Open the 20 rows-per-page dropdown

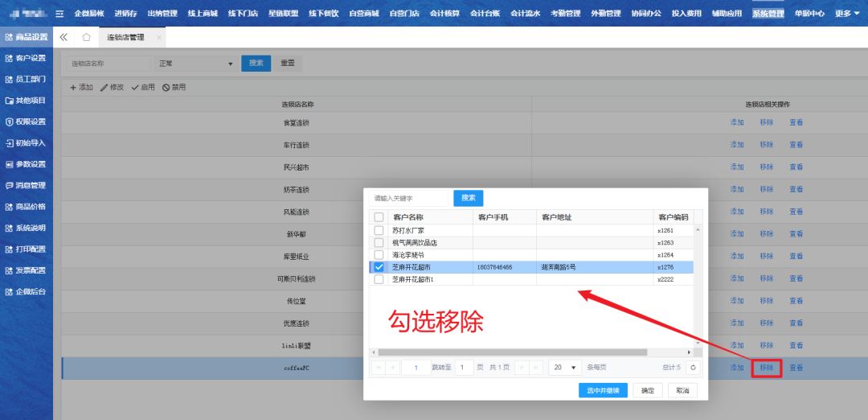[x=565, y=367]
